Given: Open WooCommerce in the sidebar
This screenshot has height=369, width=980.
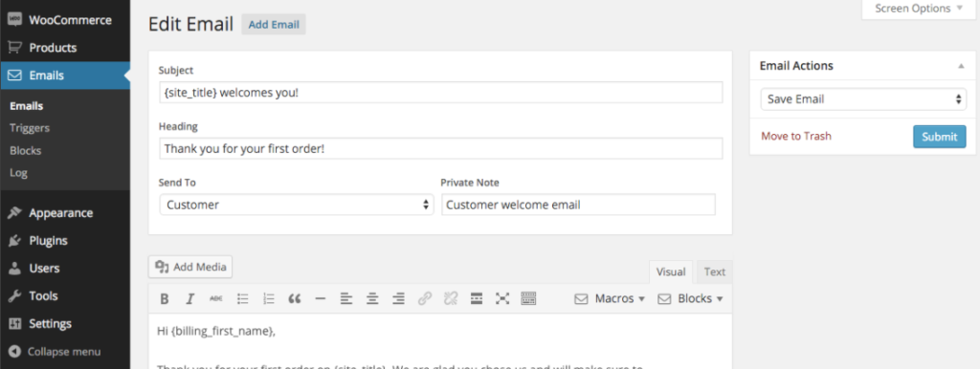Looking at the screenshot, I should click(x=65, y=20).
